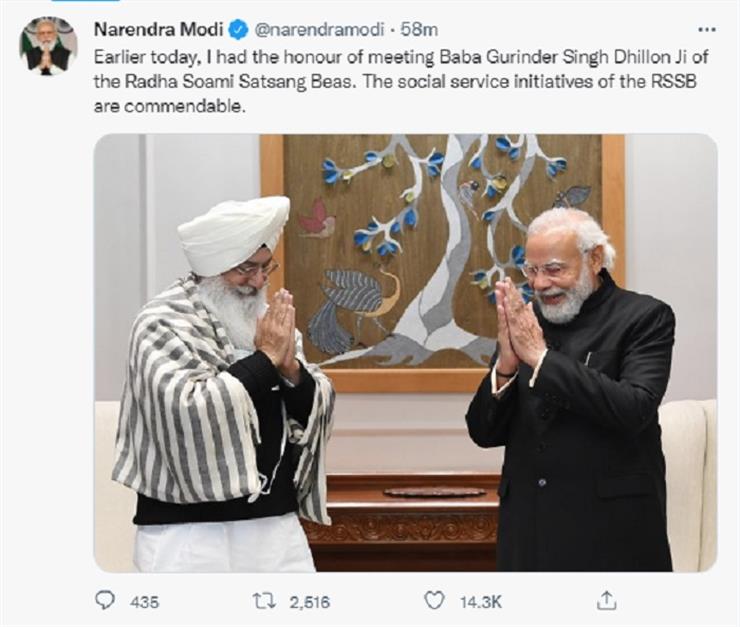The width and height of the screenshot is (740, 627).
Task: Click the blue verified badge checkmark
Action: [x=238, y=30]
